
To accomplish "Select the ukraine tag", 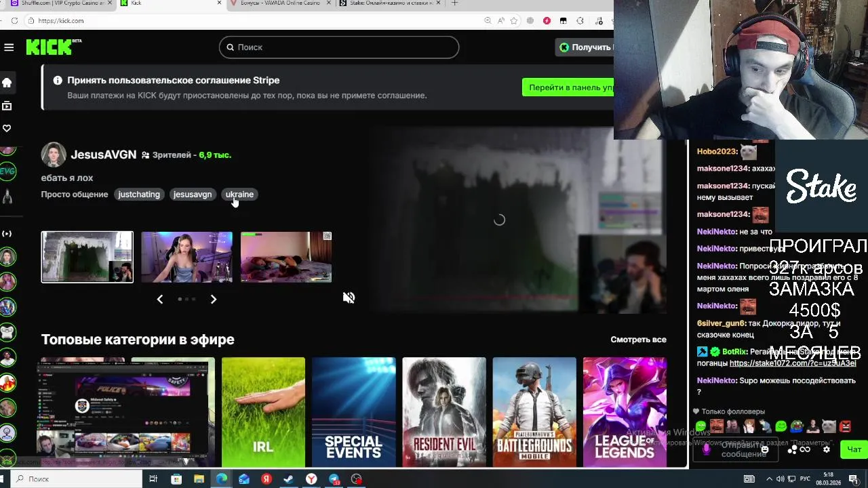I will click(x=239, y=195).
